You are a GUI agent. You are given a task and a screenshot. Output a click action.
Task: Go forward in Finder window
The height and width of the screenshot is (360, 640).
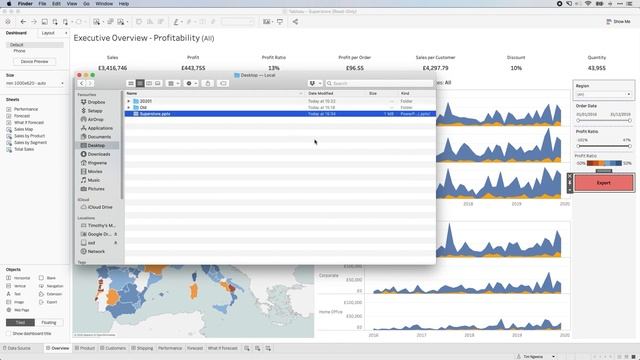click(90, 83)
